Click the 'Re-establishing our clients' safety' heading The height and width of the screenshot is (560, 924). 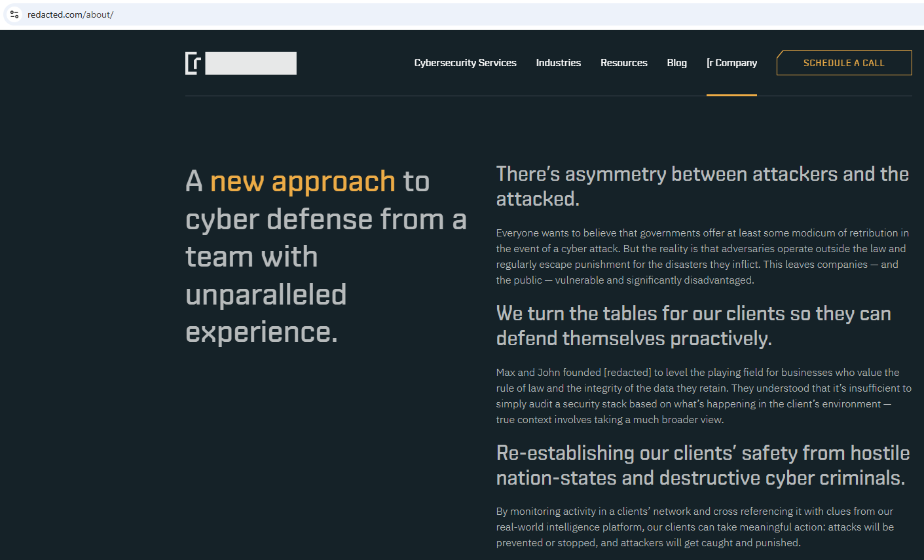703,465
